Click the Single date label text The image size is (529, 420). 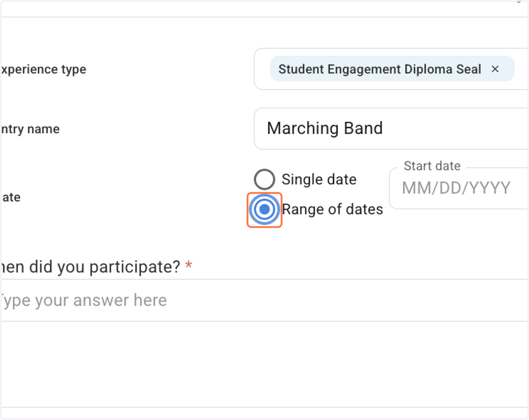[319, 179]
